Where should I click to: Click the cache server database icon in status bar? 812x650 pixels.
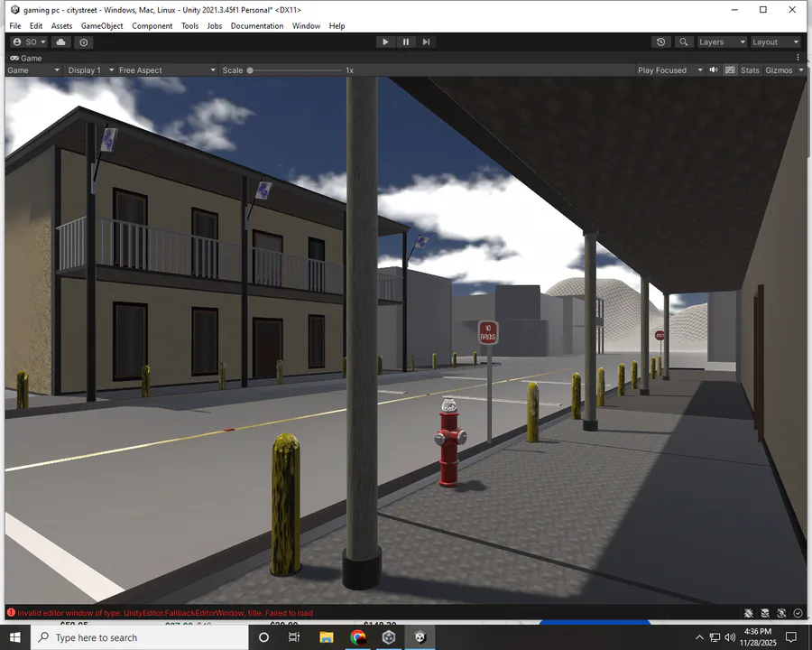[x=765, y=613]
